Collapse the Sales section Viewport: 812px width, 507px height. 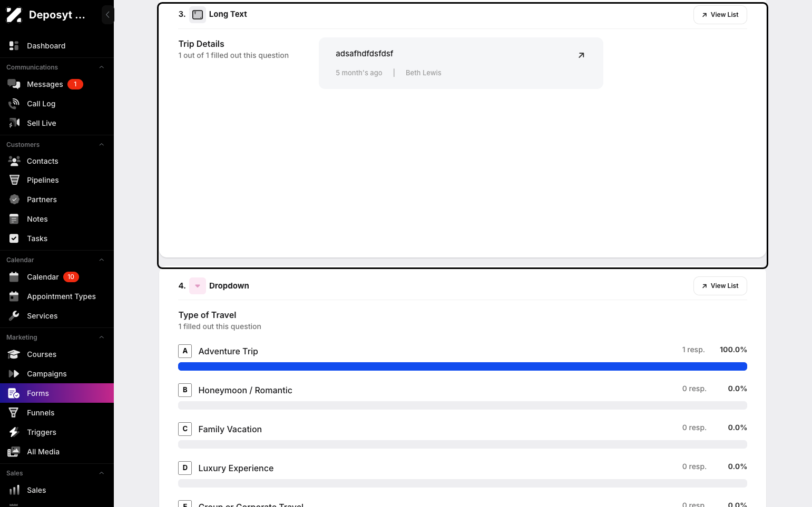(x=102, y=473)
